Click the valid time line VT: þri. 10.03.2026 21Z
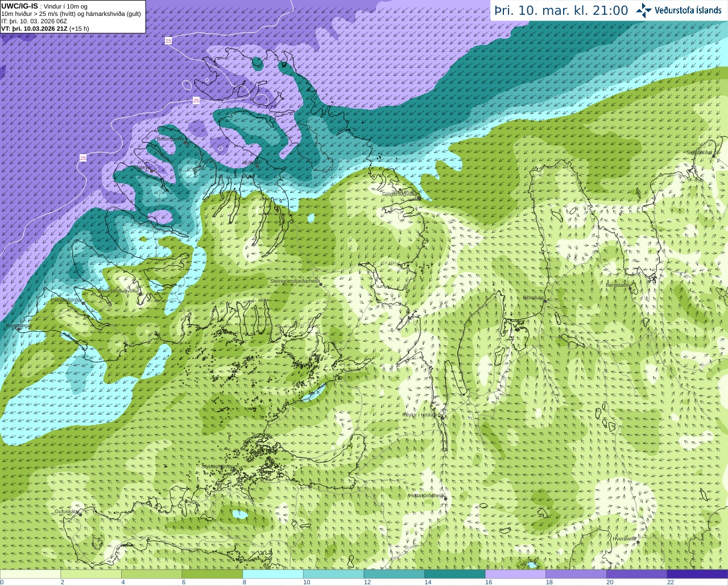Viewport: 728px width, 586px height. pos(34,28)
